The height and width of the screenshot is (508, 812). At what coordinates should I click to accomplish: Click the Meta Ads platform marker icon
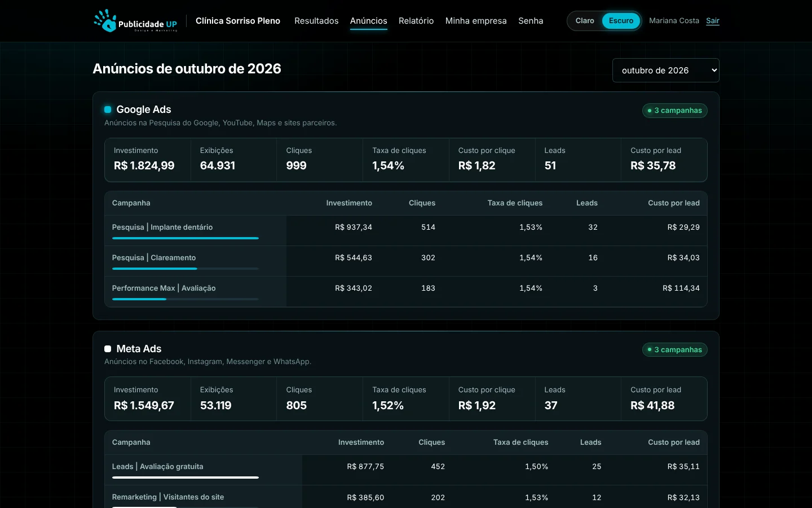pos(108,349)
